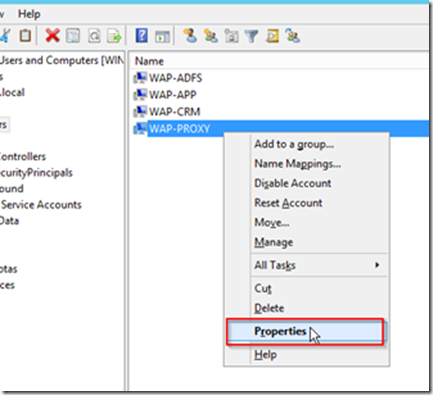The image size is (433, 395).
Task: Click the WAP-ADFS computer icon
Action: click(140, 78)
